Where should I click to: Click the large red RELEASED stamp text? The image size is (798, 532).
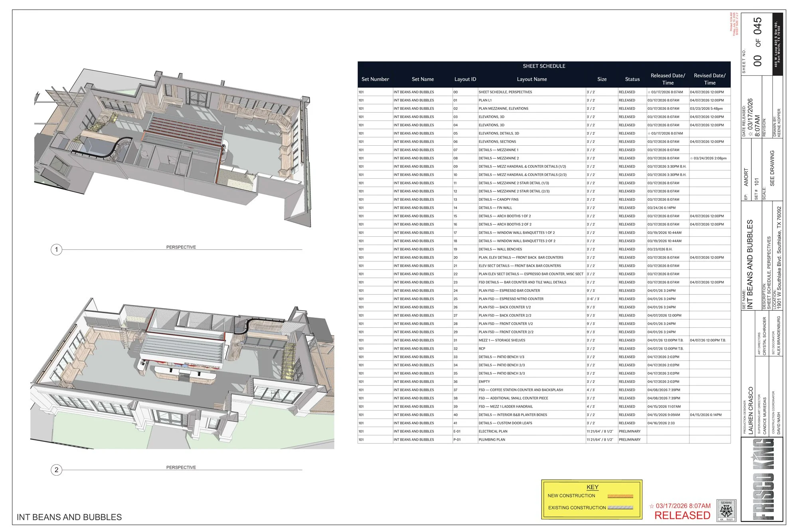point(682,515)
